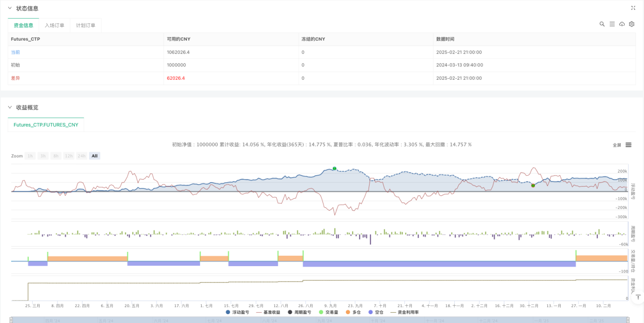Viewport: 644px width, 323px height.
Task: Collapse the 状态信息 section
Action: 9,8
